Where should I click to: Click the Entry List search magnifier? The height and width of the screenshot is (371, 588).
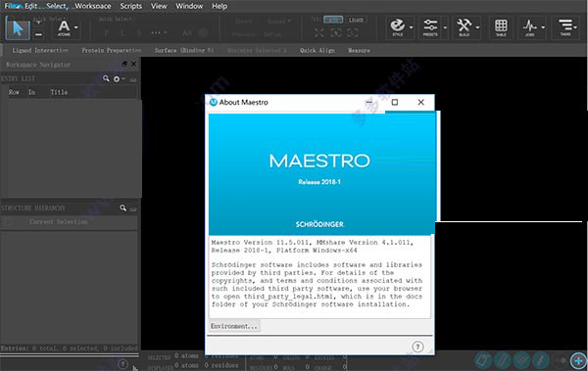click(106, 78)
